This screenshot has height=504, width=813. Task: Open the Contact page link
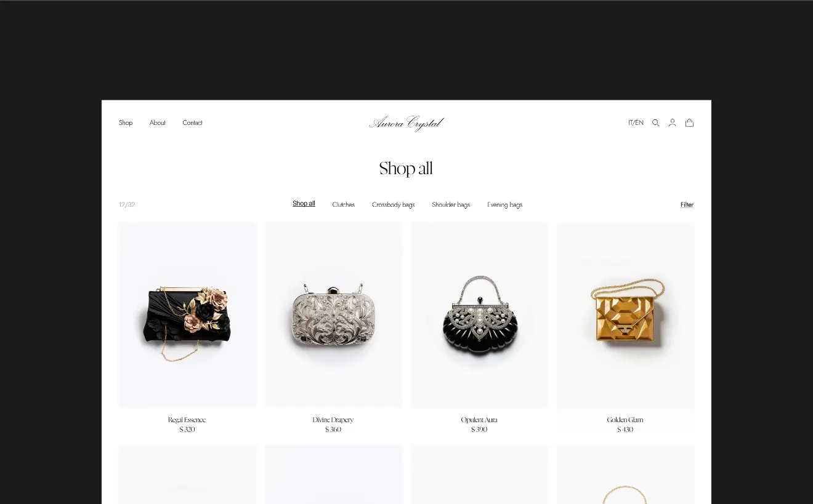point(192,122)
